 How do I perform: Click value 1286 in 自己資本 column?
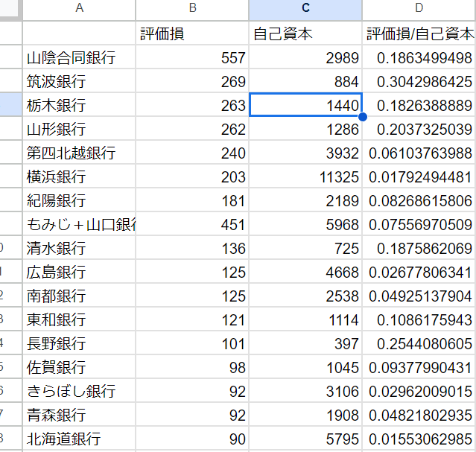tap(305, 129)
